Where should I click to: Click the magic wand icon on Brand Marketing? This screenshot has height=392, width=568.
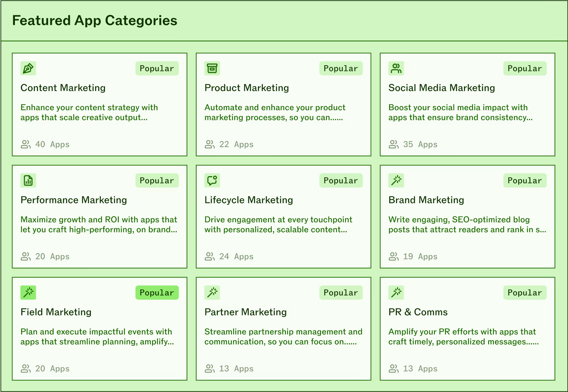tap(396, 180)
